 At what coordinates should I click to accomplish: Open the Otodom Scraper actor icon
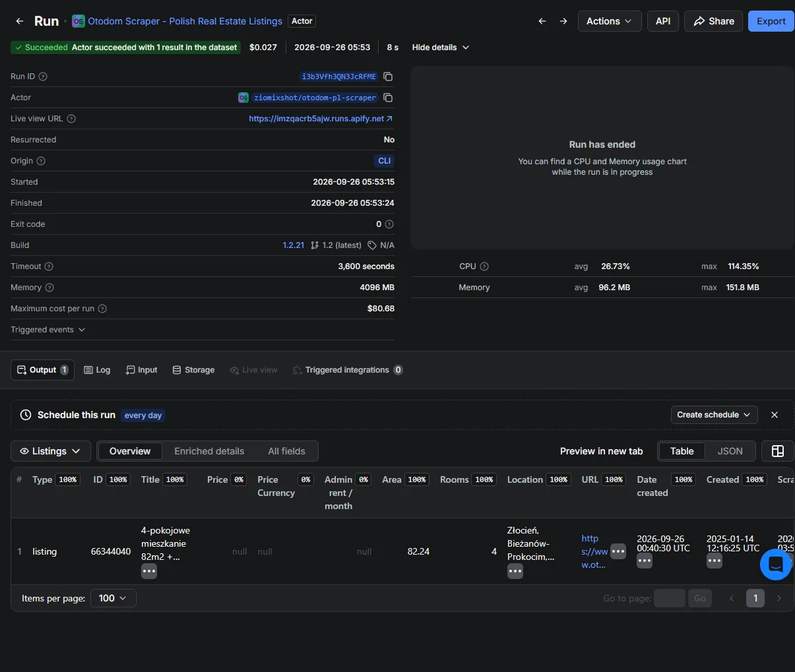tap(79, 21)
